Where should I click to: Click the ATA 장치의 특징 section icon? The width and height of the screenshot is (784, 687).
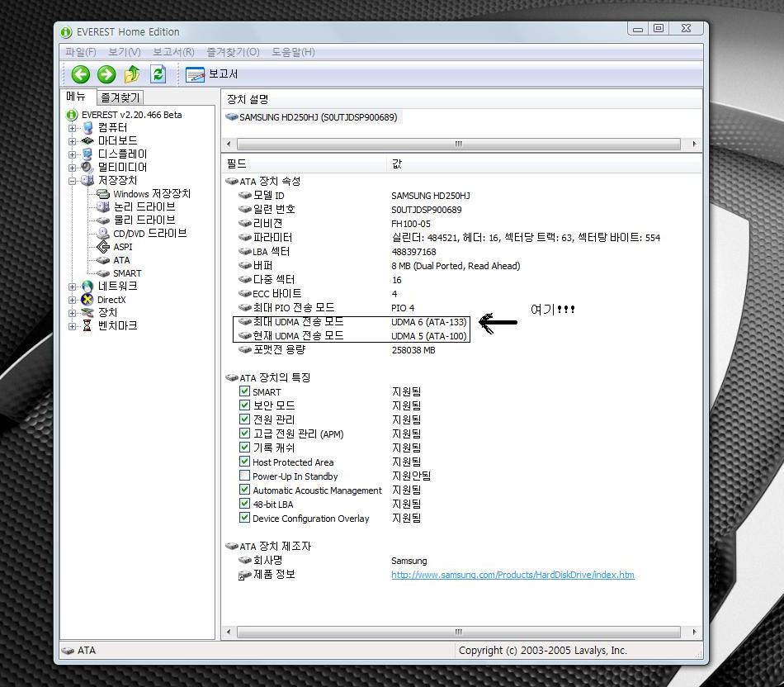tap(232, 378)
